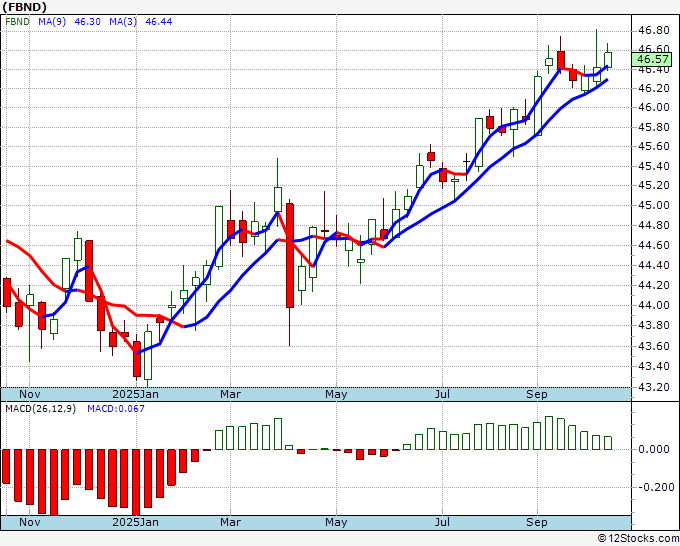Click the MACD:0.067 value label

click(116, 409)
